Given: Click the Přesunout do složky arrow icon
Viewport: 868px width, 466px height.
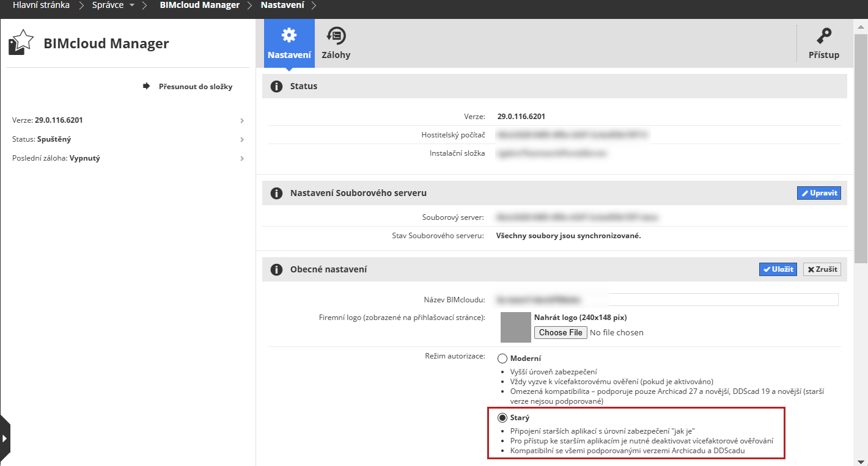Looking at the screenshot, I should coord(147,86).
